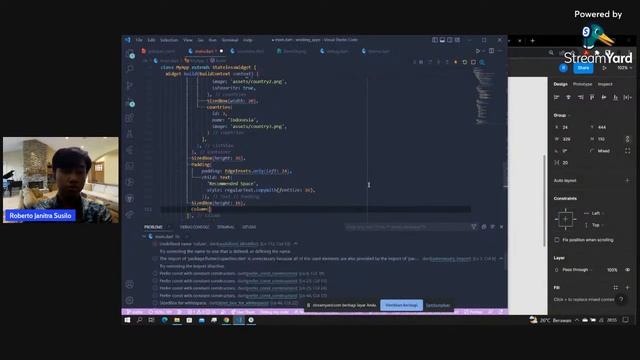
Task: Click Figma's align top icon
Action: click(x=592, y=97)
